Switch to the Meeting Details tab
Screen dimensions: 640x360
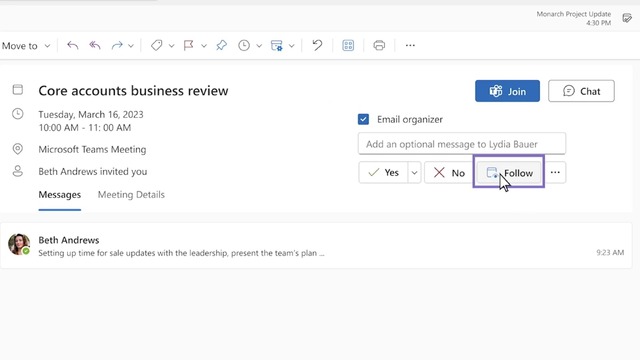coord(131,195)
